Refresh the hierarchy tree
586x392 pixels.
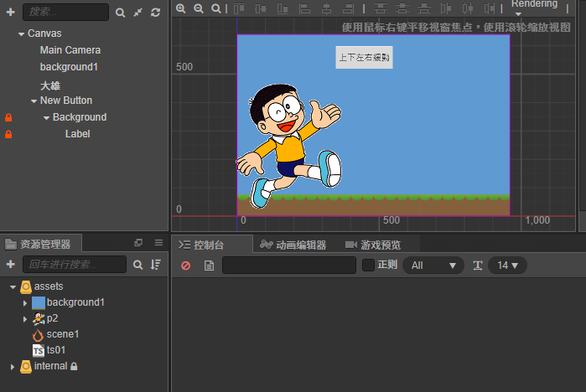[155, 13]
